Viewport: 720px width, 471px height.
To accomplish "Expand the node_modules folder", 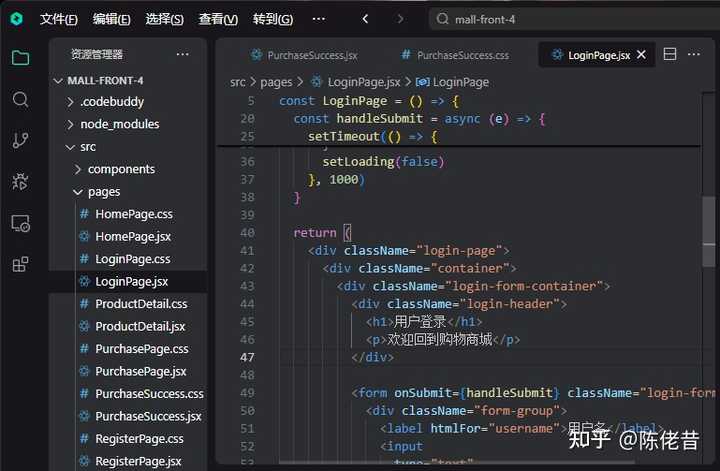I will click(x=119, y=124).
